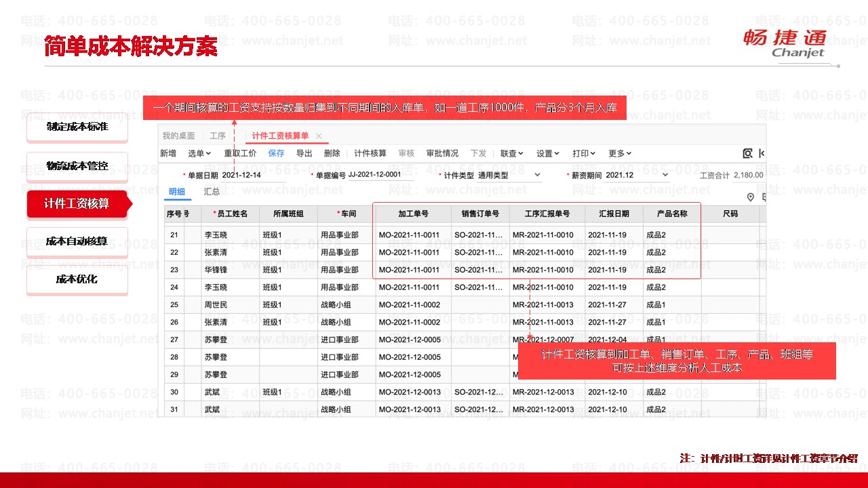
Task: Click the 新增 toolbar button
Action: tap(168, 154)
